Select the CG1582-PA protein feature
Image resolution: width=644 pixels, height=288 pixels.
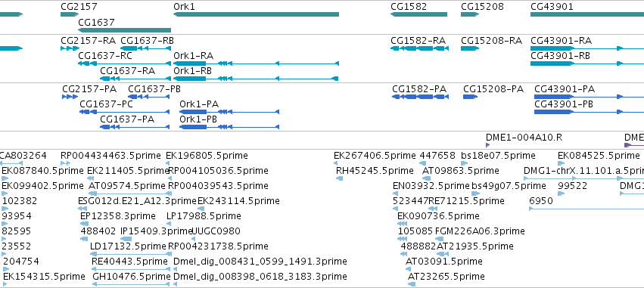click(x=420, y=97)
